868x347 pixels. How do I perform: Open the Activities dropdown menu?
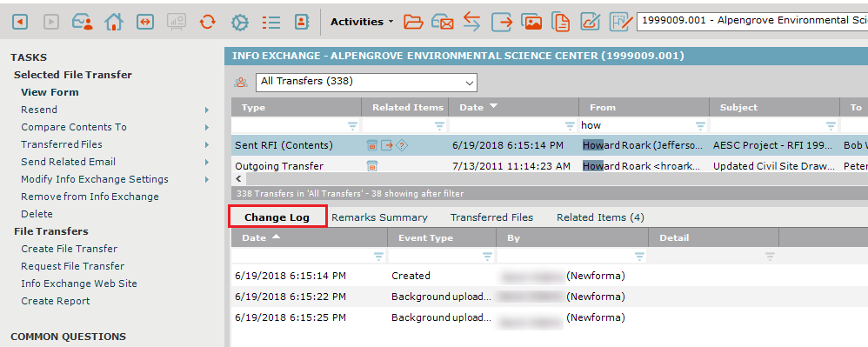tap(362, 22)
